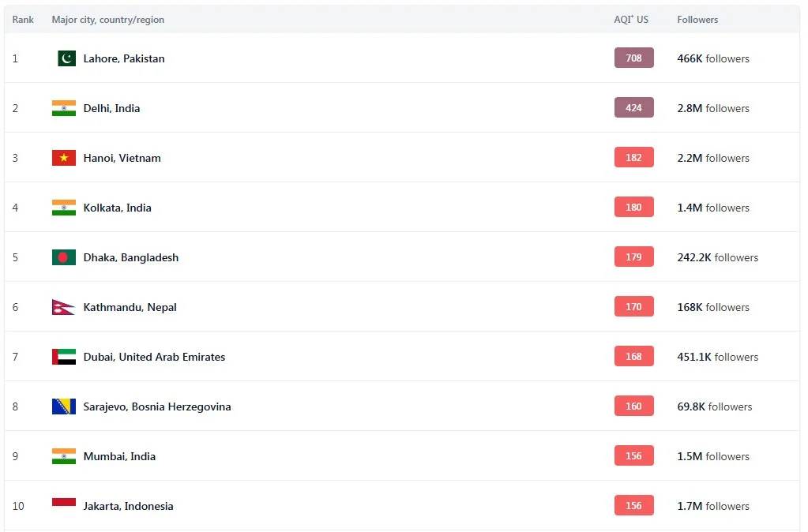Click the AQI US column header
Viewport: 808px width, 532px height.
[631, 20]
